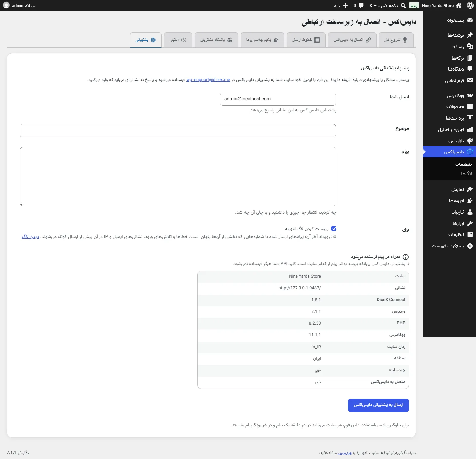Screen dimensions: 476x459
Task: Click the plus icon next to تازه
Action: point(346,6)
